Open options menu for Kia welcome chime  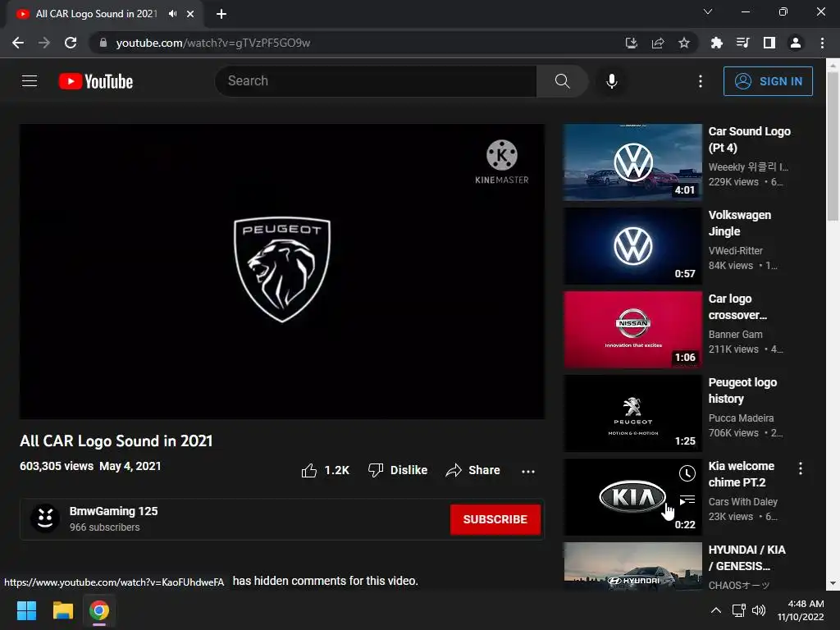[x=801, y=468]
